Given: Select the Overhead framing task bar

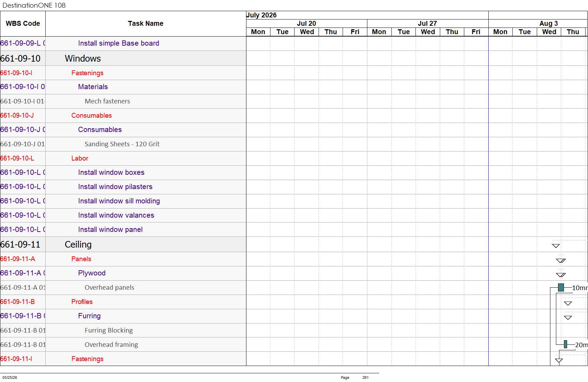Looking at the screenshot, I should [x=565, y=344].
